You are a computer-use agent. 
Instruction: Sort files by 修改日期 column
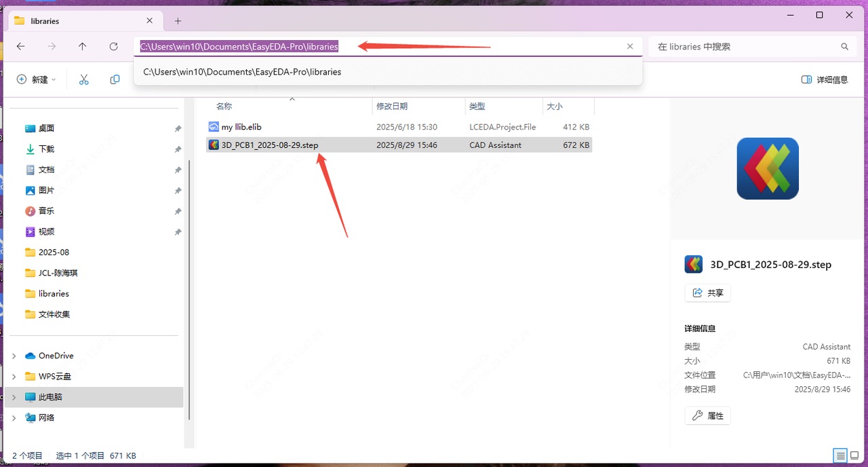tap(393, 107)
